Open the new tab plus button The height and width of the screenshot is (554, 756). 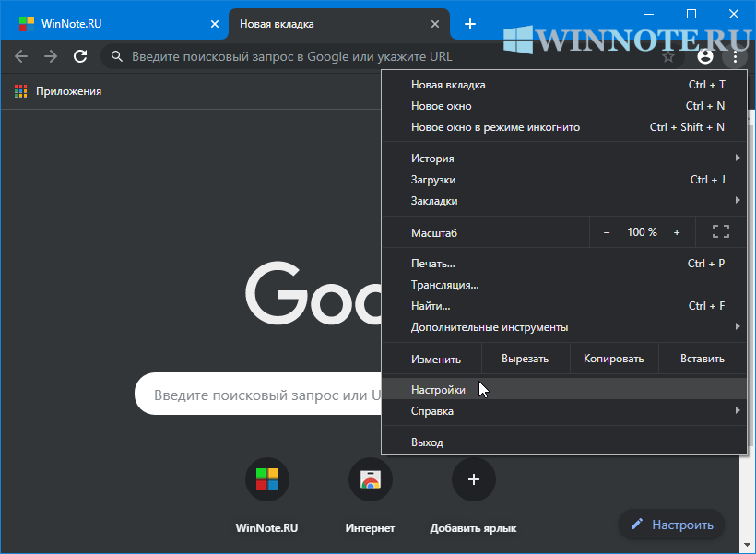click(470, 24)
